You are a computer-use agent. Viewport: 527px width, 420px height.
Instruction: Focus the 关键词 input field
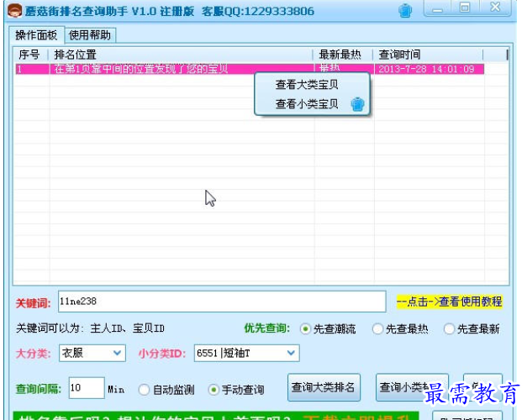222,302
